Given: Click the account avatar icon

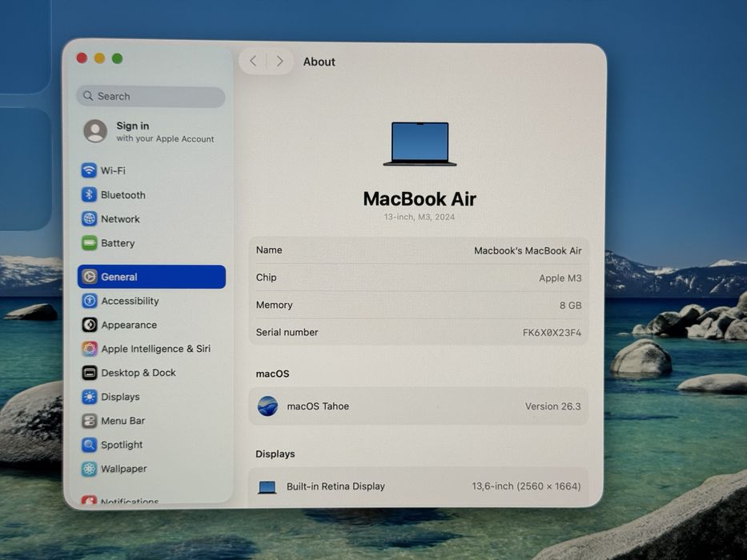Looking at the screenshot, I should click(x=95, y=131).
